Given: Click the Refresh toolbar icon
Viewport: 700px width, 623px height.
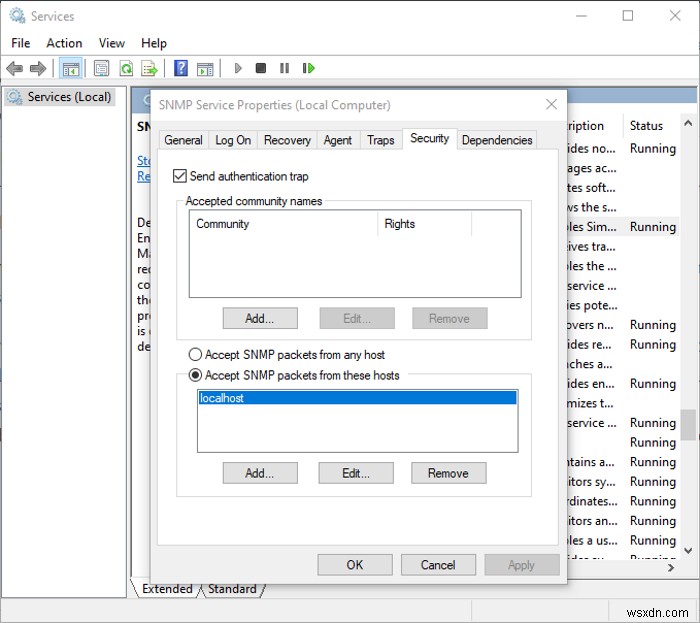Looking at the screenshot, I should (126, 68).
